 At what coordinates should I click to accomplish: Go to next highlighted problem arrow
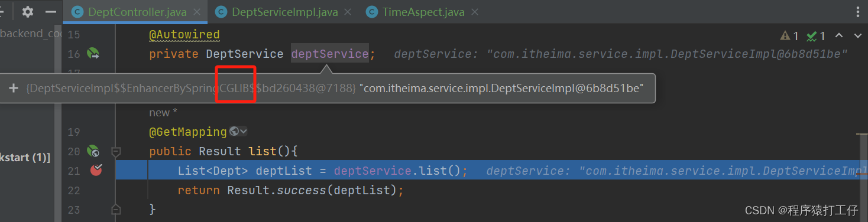[858, 36]
